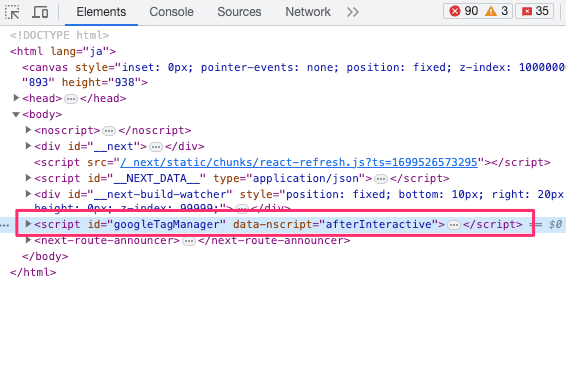
Task: Expand the next-route-announcer element
Action: (x=28, y=240)
